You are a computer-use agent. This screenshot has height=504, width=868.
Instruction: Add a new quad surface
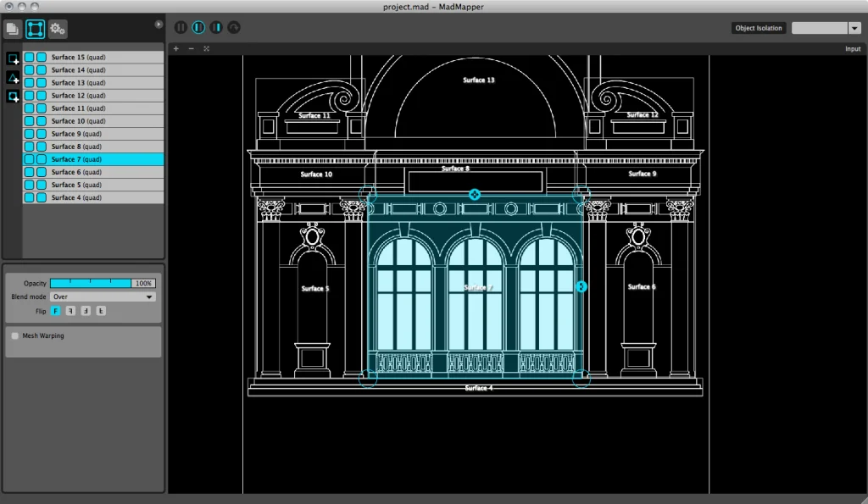click(13, 58)
